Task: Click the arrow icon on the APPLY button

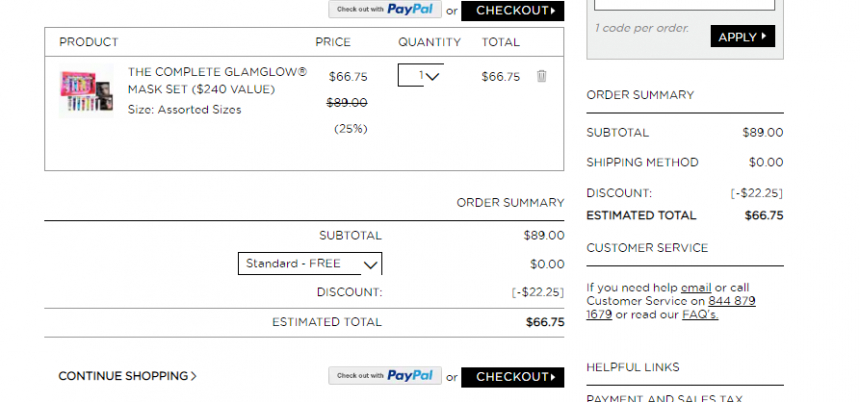Action: (x=764, y=37)
